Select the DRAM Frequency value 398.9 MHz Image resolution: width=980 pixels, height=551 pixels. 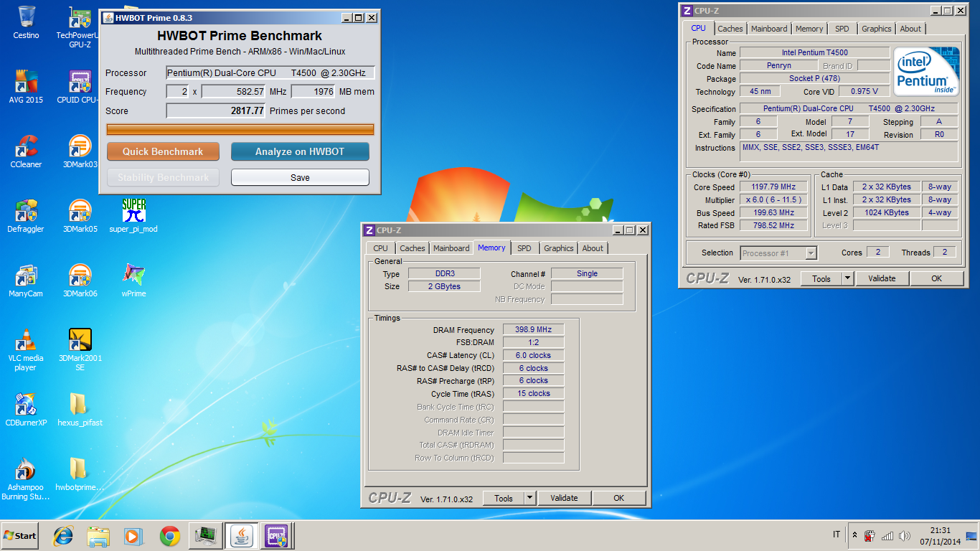pos(533,329)
